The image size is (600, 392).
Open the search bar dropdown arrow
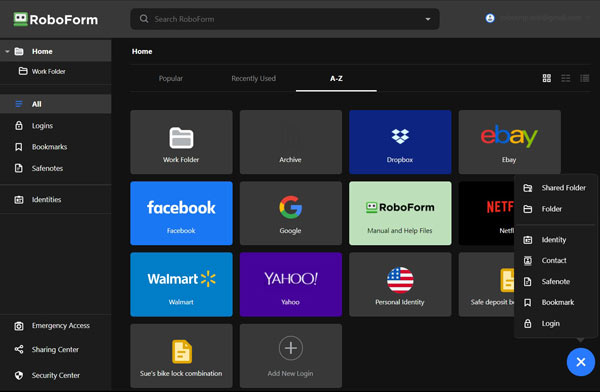pyautogui.click(x=428, y=19)
